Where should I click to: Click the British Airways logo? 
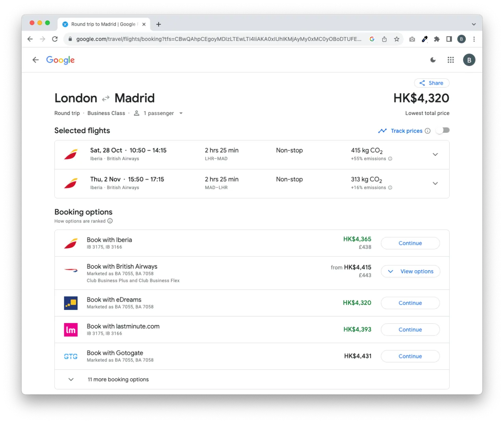(71, 270)
